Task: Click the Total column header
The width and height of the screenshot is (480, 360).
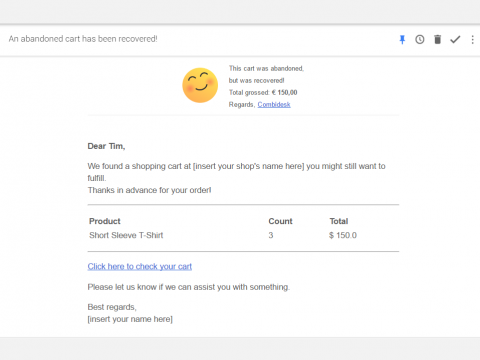Action: [339, 221]
